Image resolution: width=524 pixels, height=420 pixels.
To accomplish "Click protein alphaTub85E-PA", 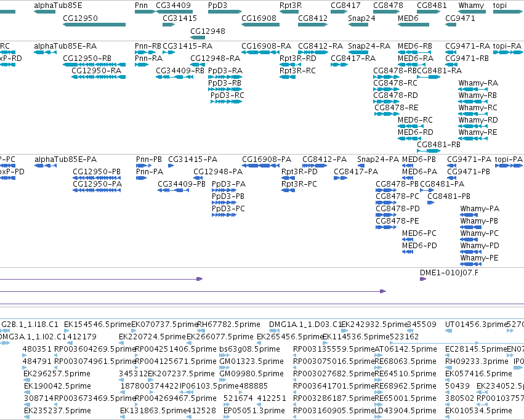I will click(65, 160).
